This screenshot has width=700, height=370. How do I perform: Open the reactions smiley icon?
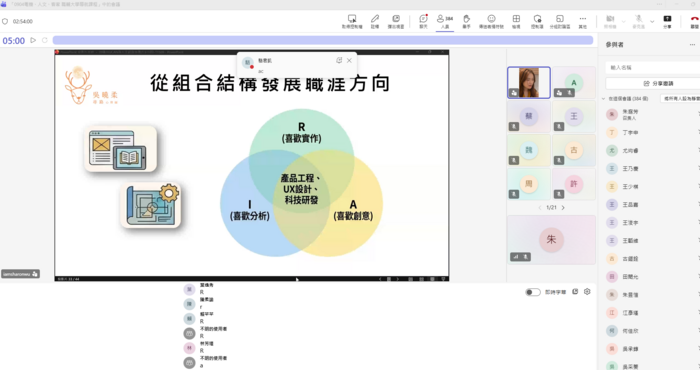point(492,18)
